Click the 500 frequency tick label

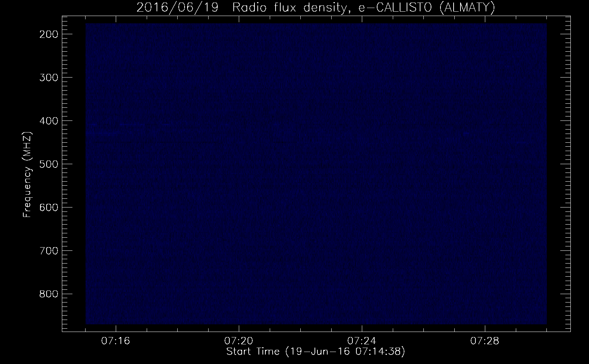[x=48, y=164]
